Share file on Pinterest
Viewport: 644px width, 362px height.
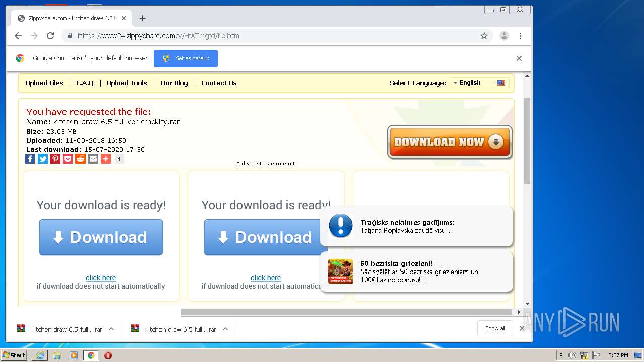tap(55, 159)
